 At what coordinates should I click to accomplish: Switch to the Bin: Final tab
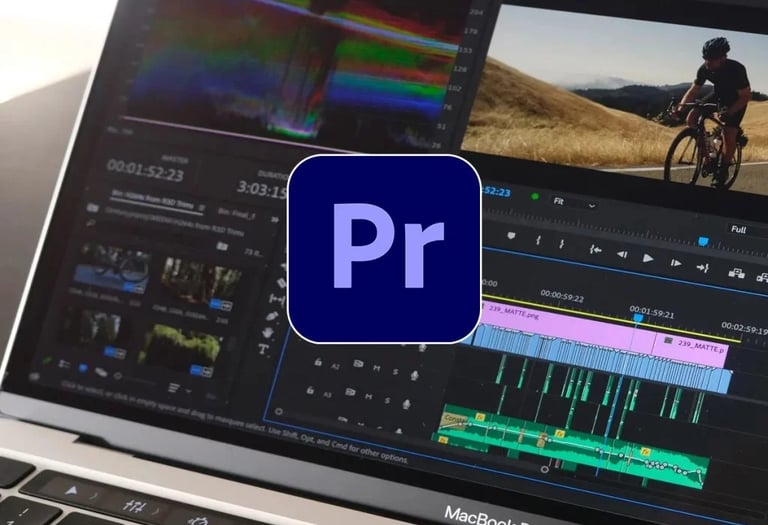point(237,213)
